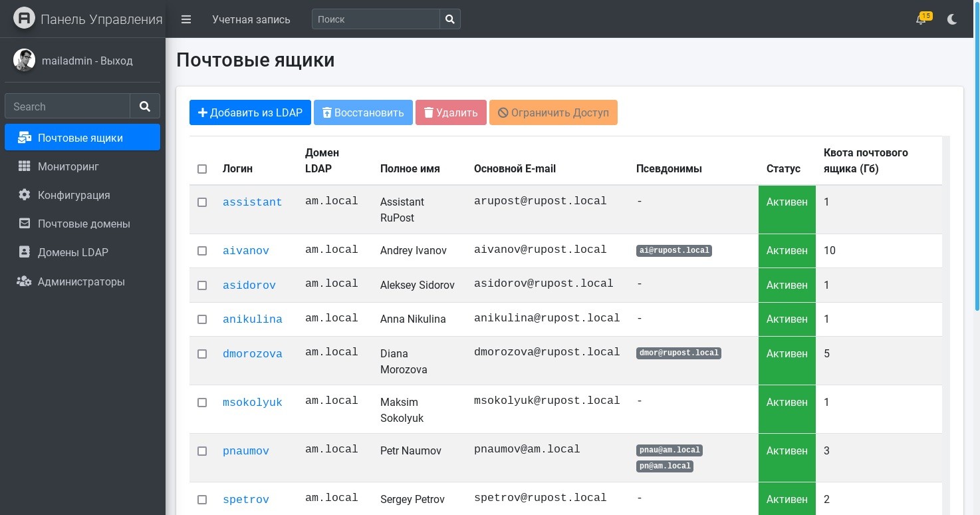Open the Администраторы section
980x515 pixels.
tap(80, 281)
